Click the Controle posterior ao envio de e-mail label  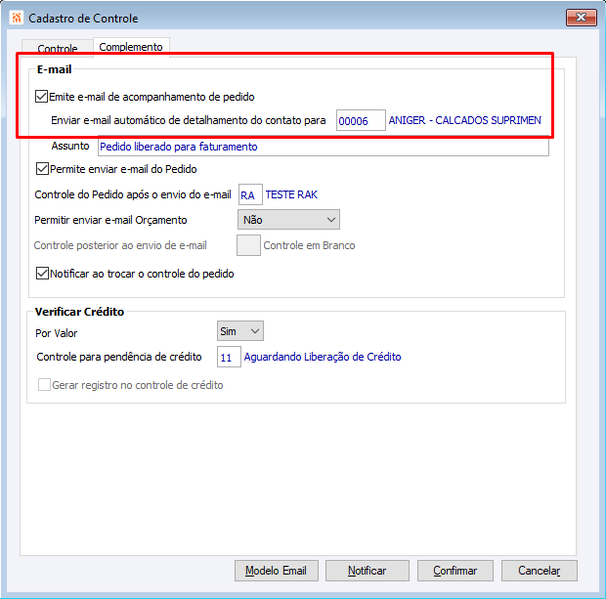click(120, 245)
